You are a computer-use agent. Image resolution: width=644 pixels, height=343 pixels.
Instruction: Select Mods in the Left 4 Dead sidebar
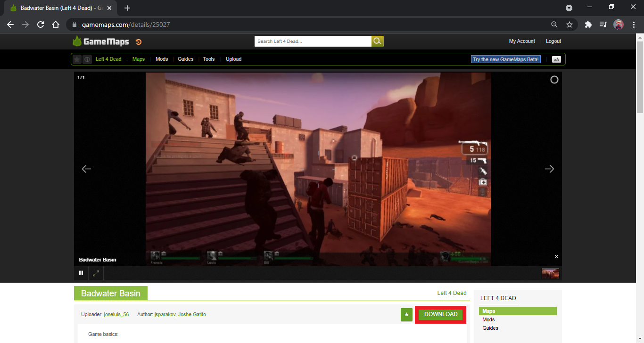(x=488, y=319)
